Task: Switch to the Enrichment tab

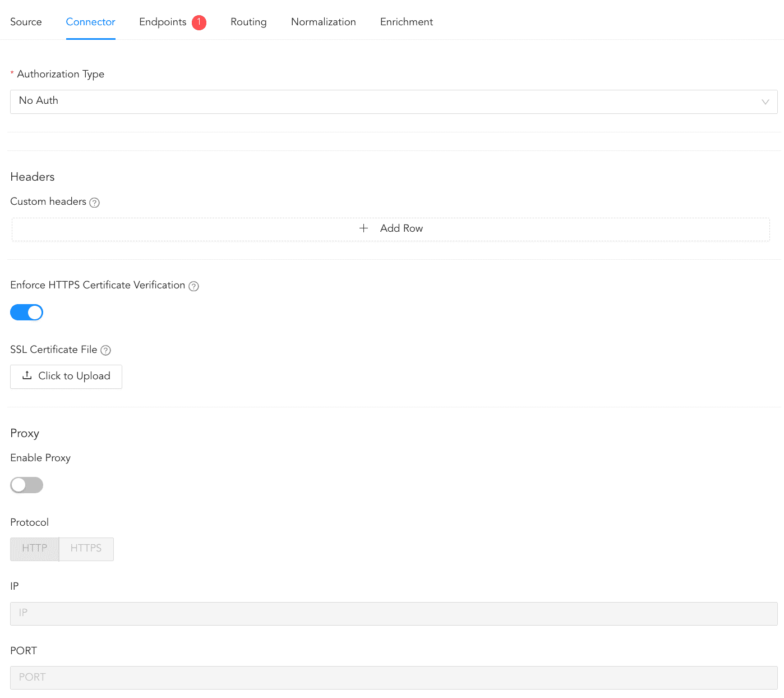Action: (x=407, y=22)
